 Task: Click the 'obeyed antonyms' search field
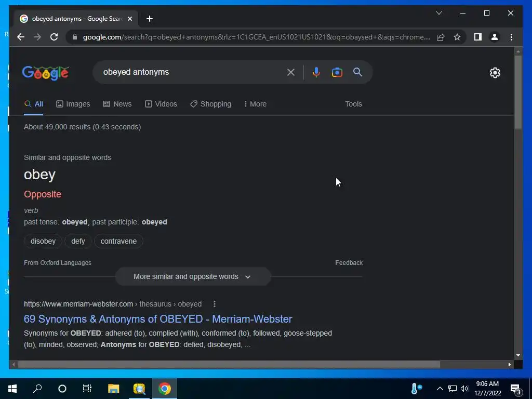(193, 72)
